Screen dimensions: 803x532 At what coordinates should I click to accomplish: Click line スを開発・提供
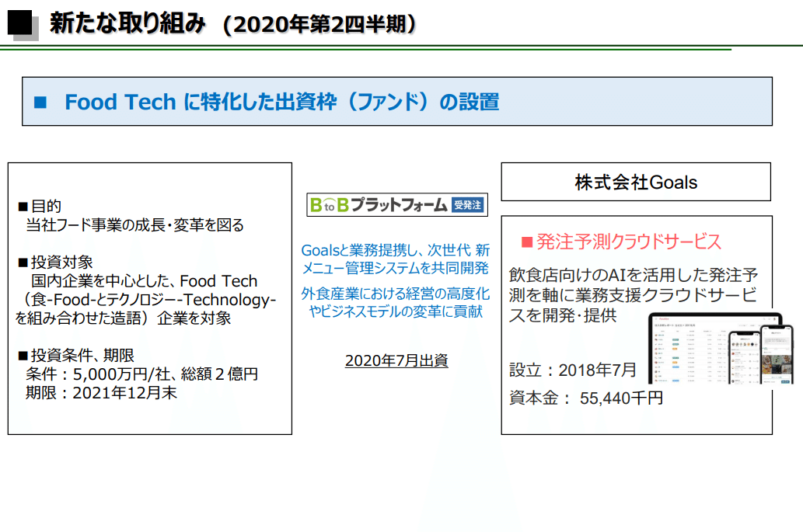562,315
